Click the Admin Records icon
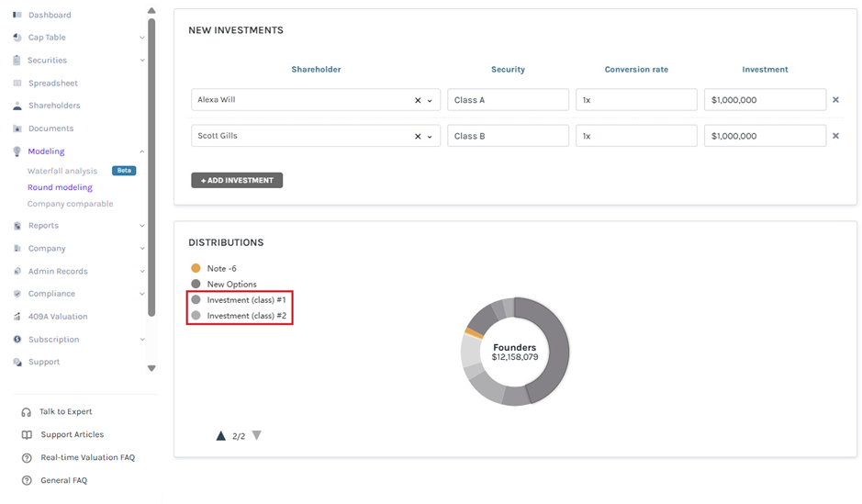Viewport: 862px width, 504px height. click(x=17, y=272)
